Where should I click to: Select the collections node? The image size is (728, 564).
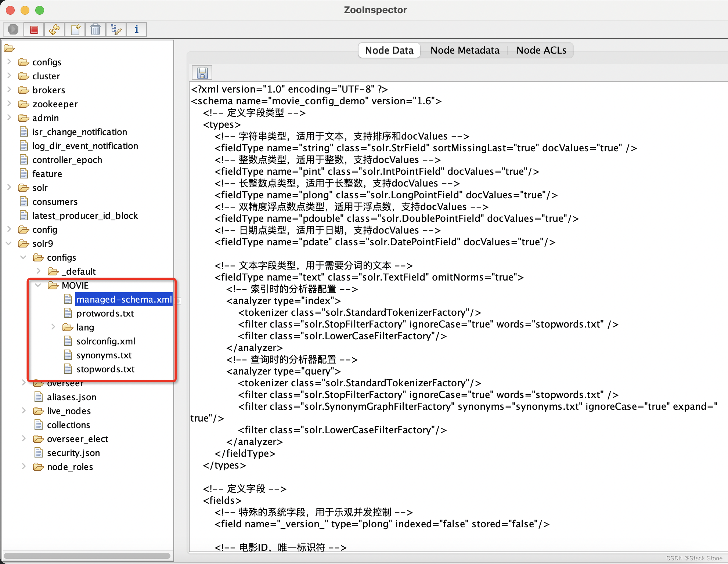69,425
